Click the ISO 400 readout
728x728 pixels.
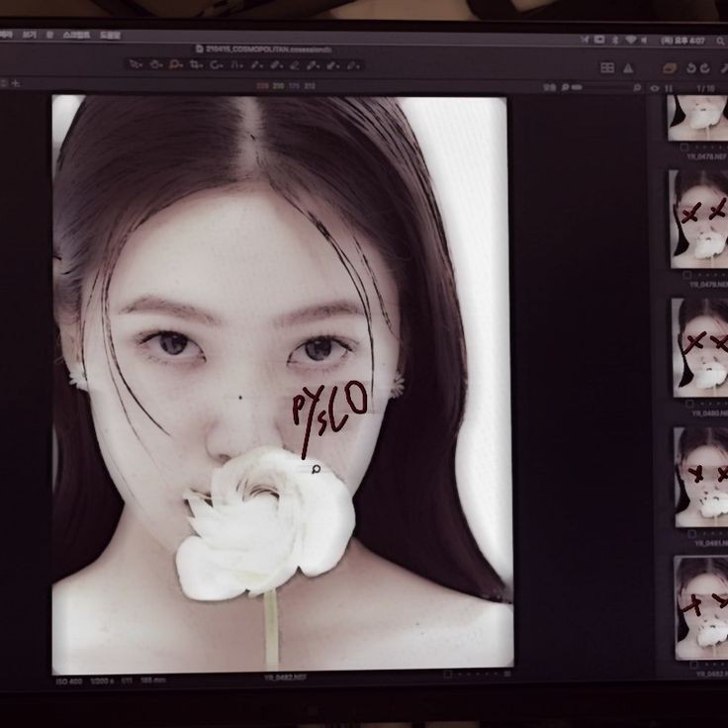[69, 682]
